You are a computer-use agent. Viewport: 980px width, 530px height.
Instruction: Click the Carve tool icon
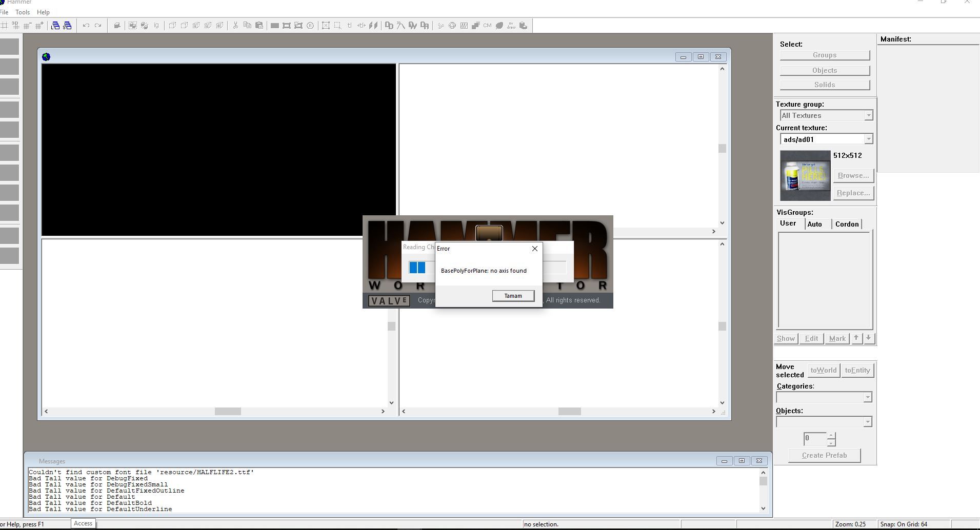tap(117, 26)
